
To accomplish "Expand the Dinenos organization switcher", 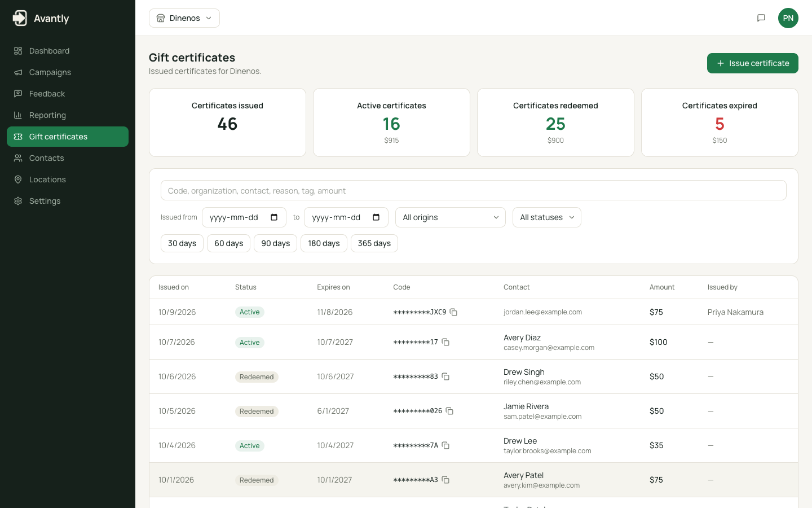I will (x=184, y=18).
